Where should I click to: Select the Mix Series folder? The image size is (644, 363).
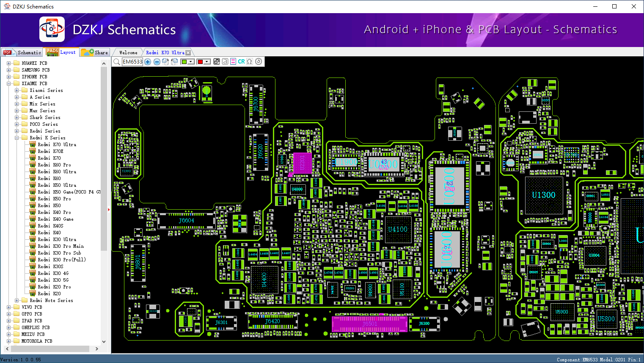click(x=42, y=104)
